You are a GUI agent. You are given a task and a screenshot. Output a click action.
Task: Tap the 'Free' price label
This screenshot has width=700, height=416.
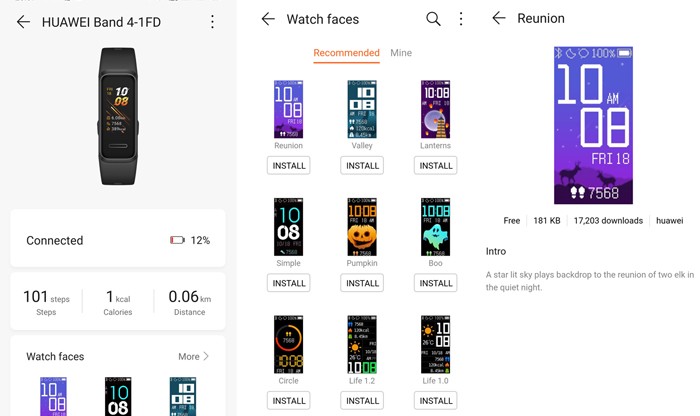click(x=512, y=220)
